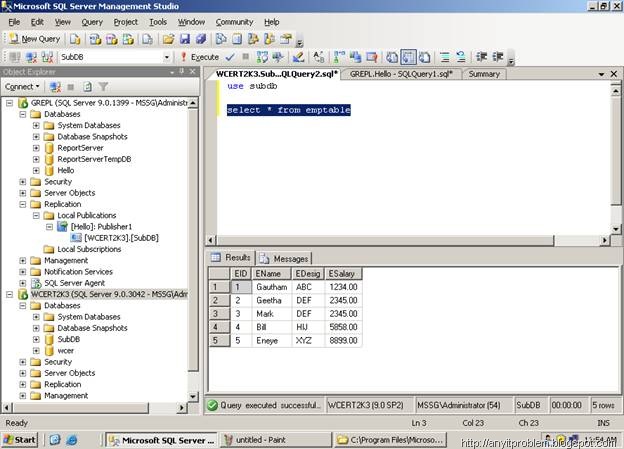This screenshot has height=449, width=624.
Task: Open the Tools menu
Action: click(x=158, y=22)
